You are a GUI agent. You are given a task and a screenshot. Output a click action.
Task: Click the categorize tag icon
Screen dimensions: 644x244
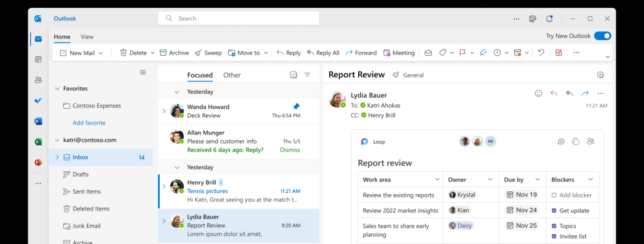pyautogui.click(x=442, y=53)
